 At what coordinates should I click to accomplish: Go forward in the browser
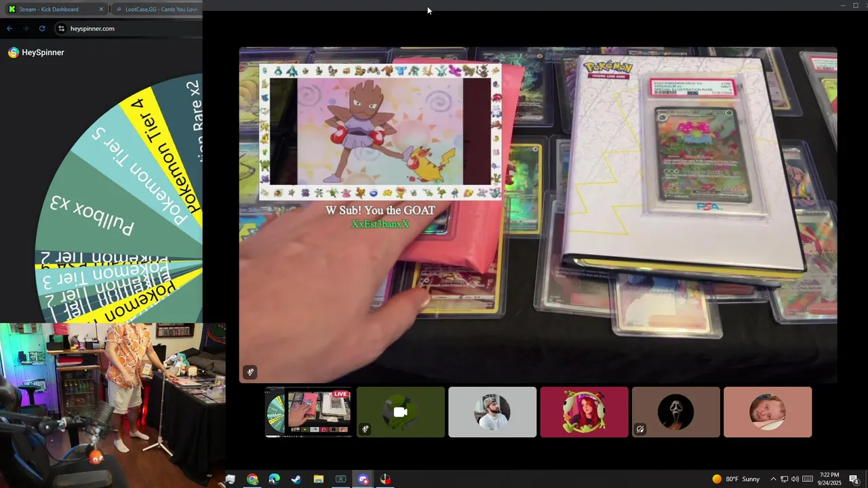click(26, 28)
